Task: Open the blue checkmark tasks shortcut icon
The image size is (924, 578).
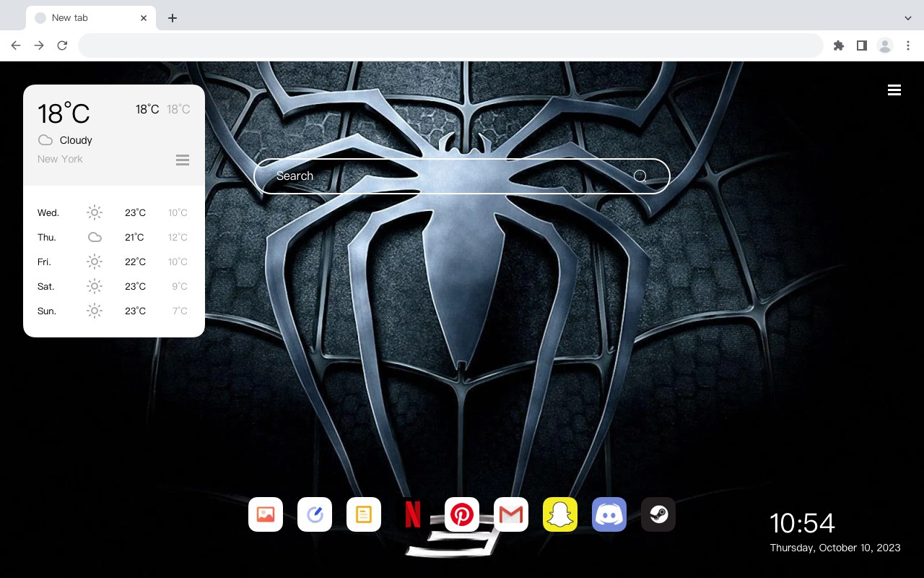Action: pos(315,514)
